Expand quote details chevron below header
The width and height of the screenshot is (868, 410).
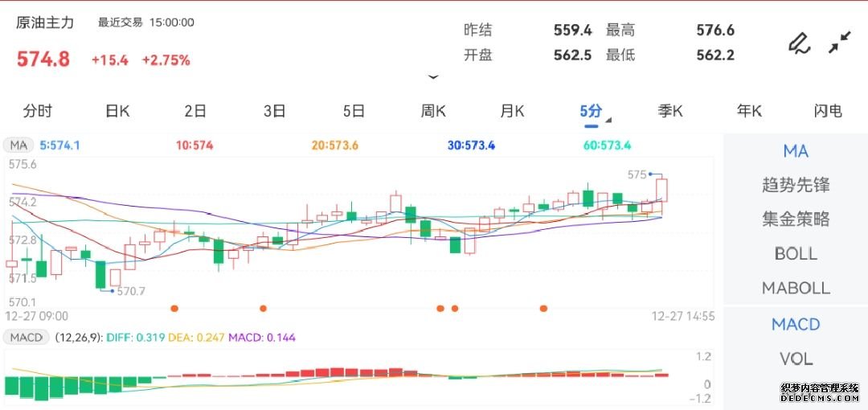[433, 77]
